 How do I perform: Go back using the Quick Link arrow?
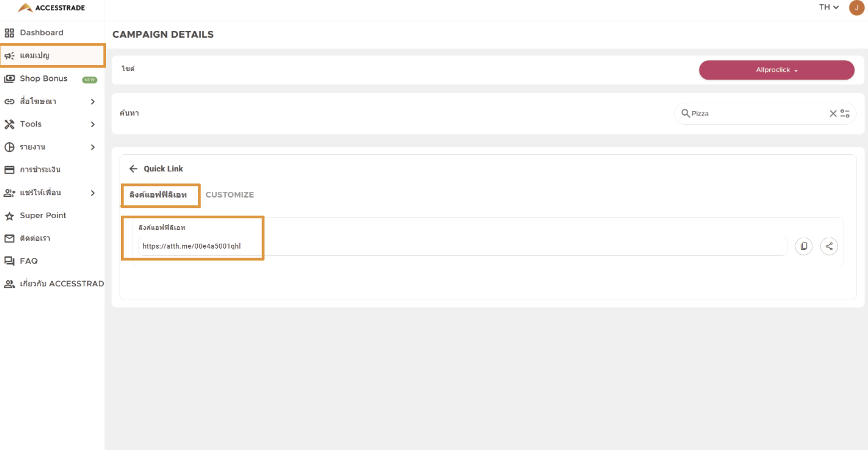[133, 169]
